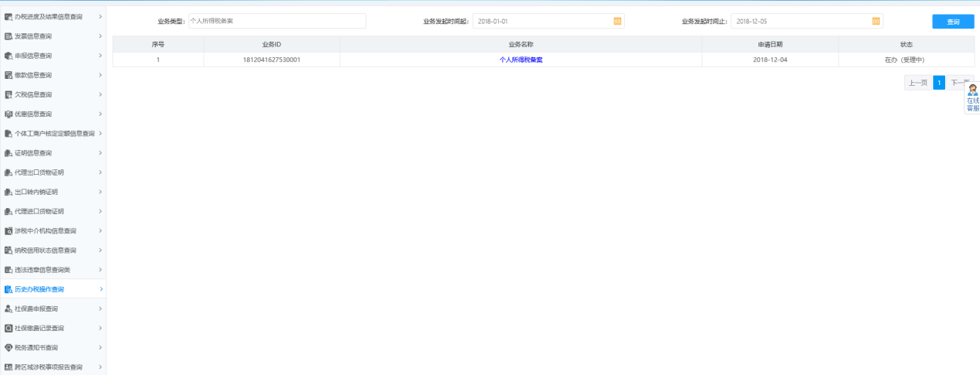Go to 上一页 in pagination
980x375 pixels.
coord(917,83)
